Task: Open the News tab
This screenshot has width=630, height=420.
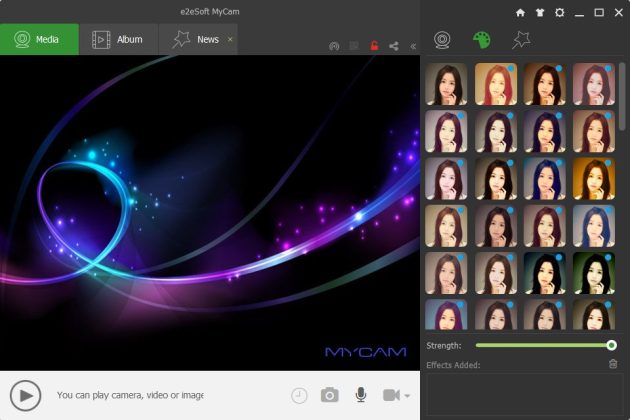Action: click(197, 39)
